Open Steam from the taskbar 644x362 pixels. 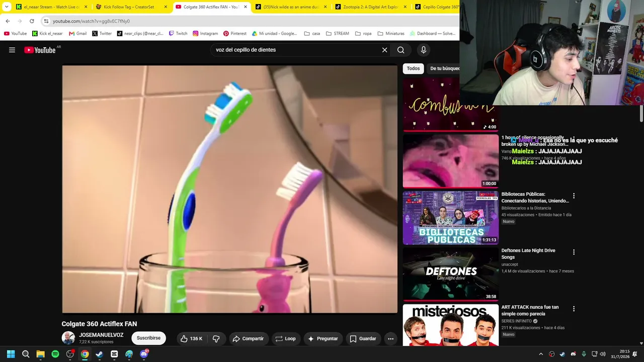click(x=100, y=354)
